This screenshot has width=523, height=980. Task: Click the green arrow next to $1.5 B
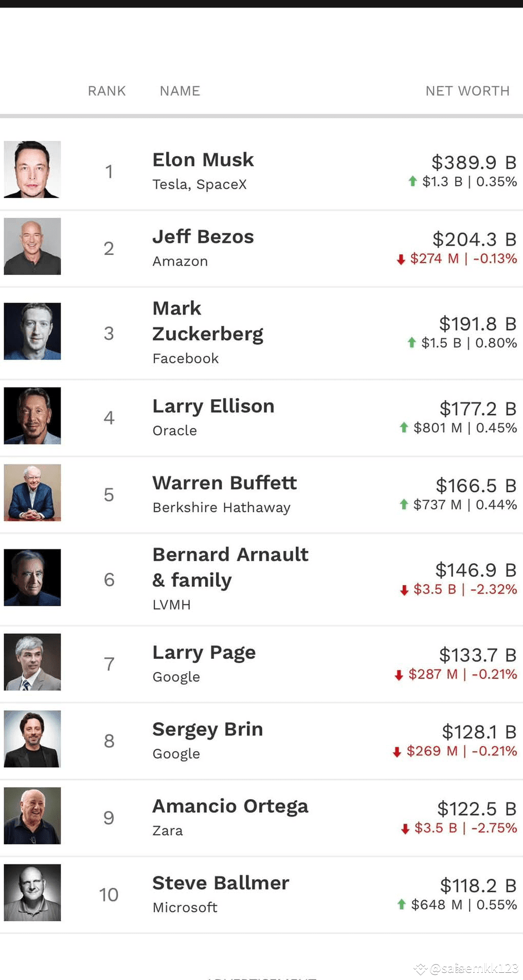click(411, 342)
